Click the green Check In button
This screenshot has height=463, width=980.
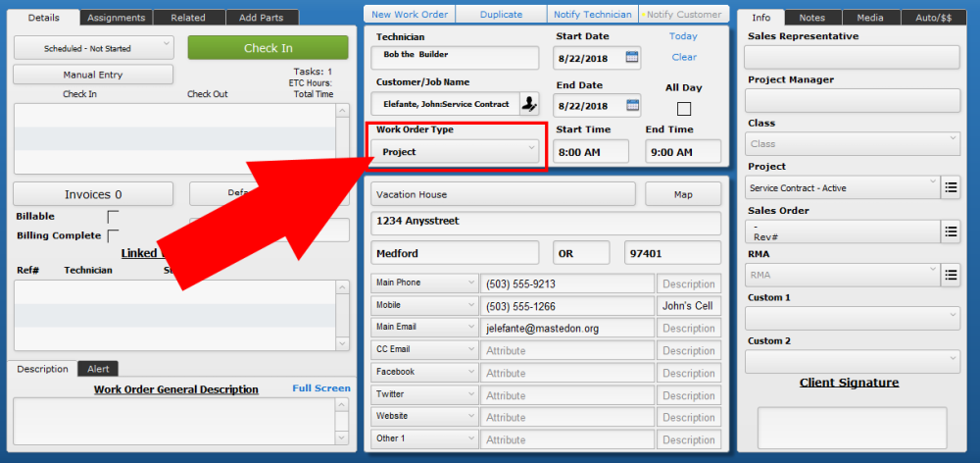[269, 48]
